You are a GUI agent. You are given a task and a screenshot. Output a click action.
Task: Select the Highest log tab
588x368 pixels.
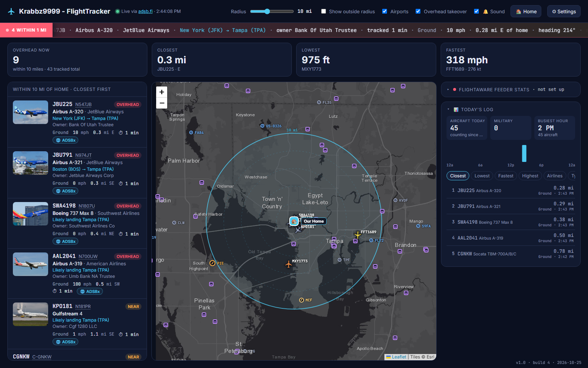530,176
